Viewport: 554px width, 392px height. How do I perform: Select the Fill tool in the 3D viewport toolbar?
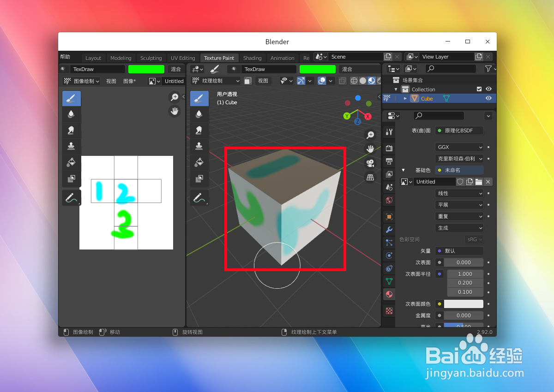coord(199,162)
